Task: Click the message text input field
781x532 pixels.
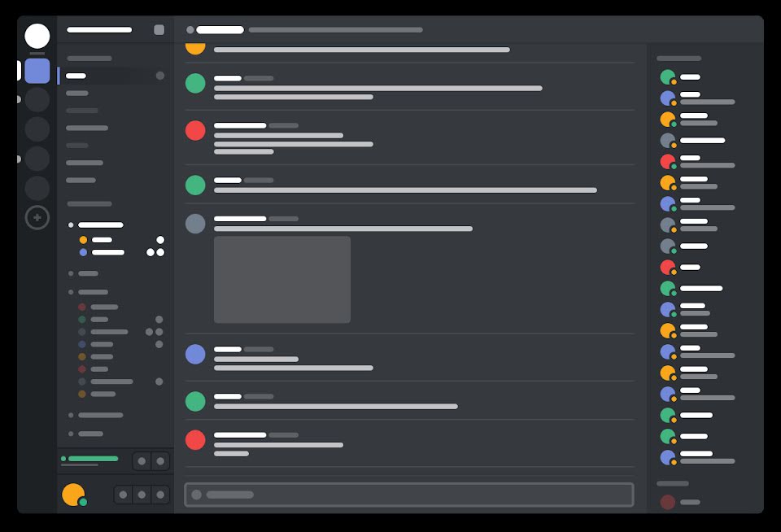Action: [x=409, y=495]
